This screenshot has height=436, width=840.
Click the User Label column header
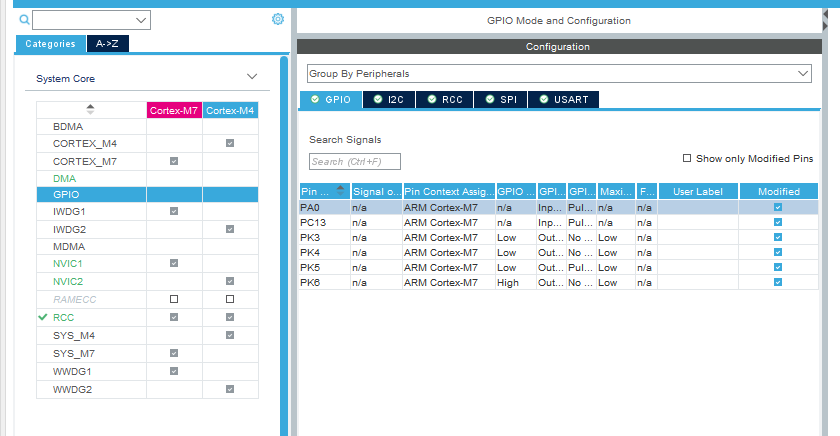coord(698,191)
